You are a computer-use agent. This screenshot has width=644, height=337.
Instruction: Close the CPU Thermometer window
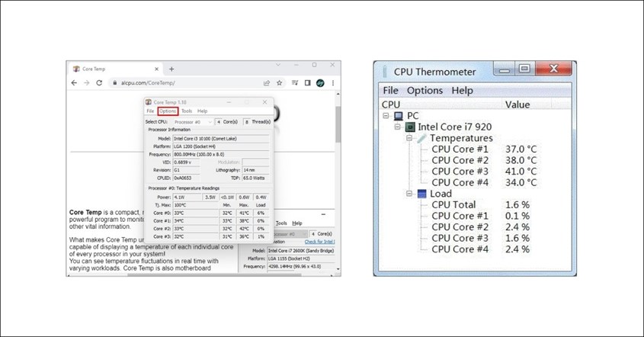[x=553, y=69]
